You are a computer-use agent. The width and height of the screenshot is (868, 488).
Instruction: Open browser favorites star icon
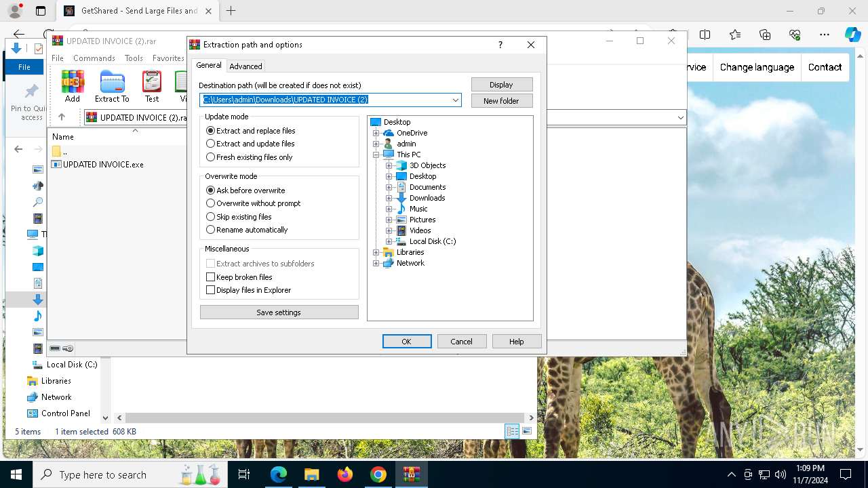(735, 35)
